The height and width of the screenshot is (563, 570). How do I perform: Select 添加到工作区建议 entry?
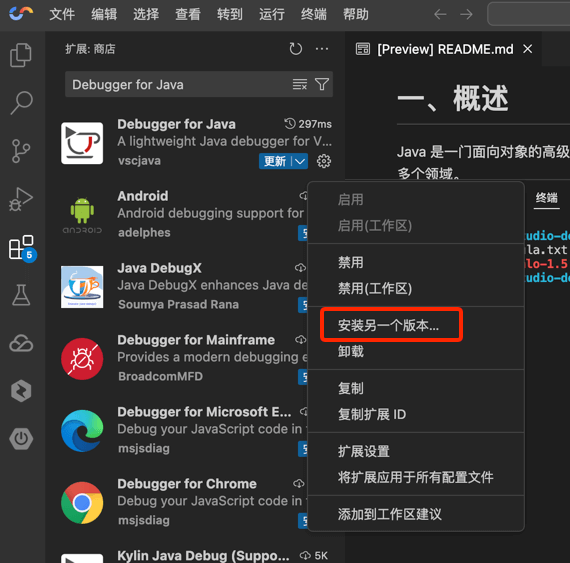tap(416, 514)
